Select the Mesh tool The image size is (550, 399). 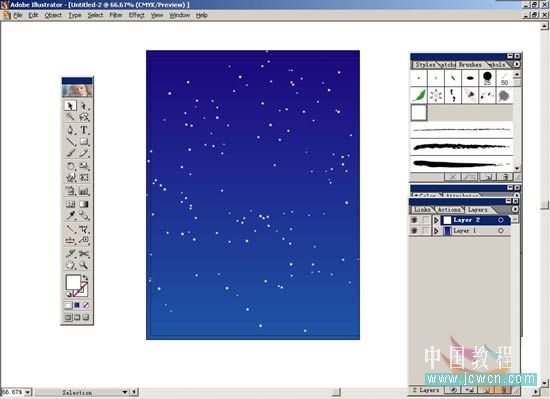[x=70, y=204]
